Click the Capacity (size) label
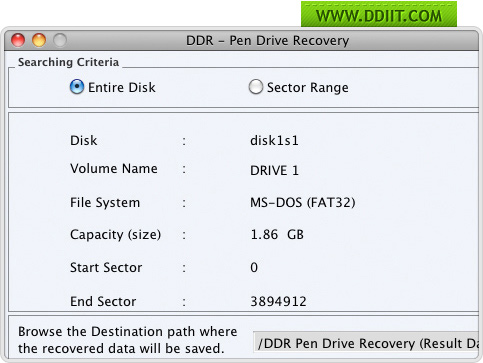This screenshot has height=363, width=483. click(115, 235)
